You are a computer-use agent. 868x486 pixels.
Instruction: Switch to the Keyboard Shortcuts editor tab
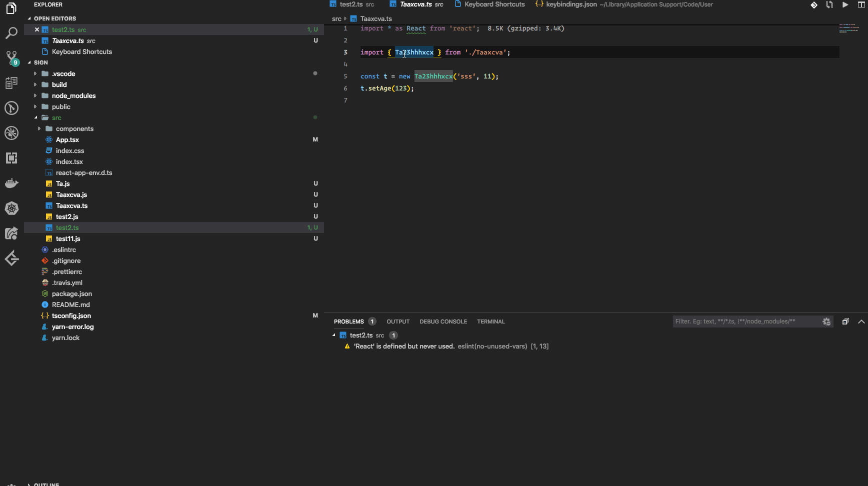point(494,4)
